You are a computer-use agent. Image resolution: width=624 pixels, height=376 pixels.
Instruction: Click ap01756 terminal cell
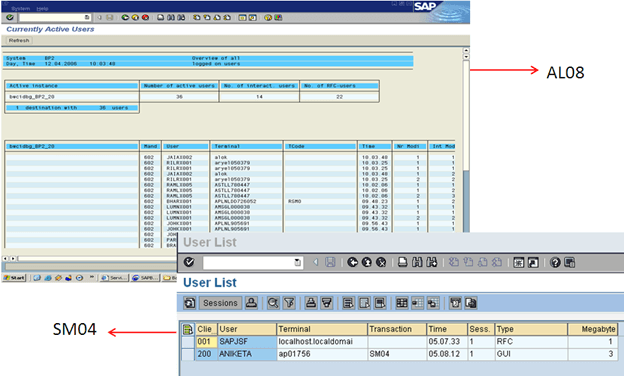click(x=322, y=354)
